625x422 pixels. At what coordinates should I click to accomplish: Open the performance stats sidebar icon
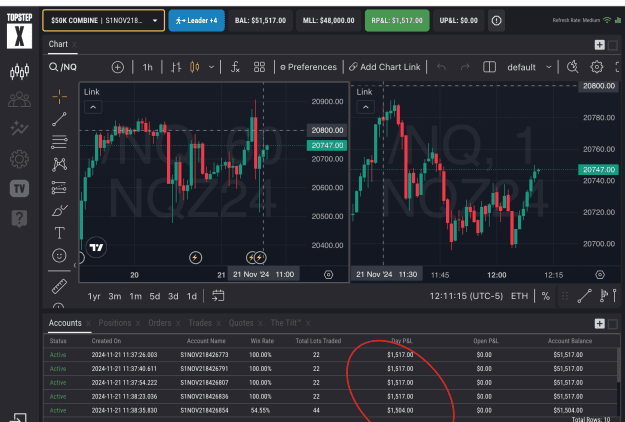pyautogui.click(x=19, y=128)
